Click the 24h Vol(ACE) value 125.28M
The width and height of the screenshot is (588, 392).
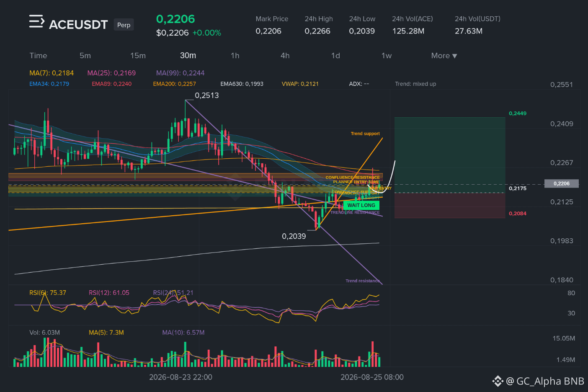[408, 31]
